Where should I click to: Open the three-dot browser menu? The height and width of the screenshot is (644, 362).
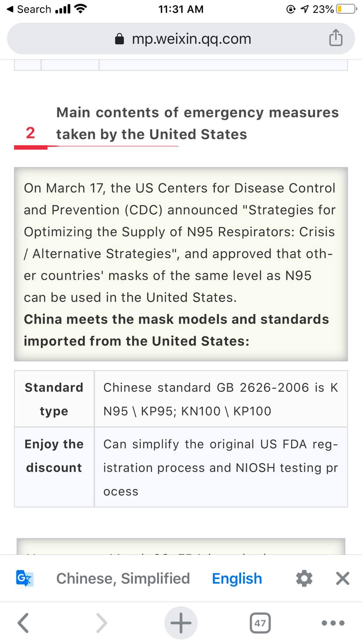[x=333, y=623]
